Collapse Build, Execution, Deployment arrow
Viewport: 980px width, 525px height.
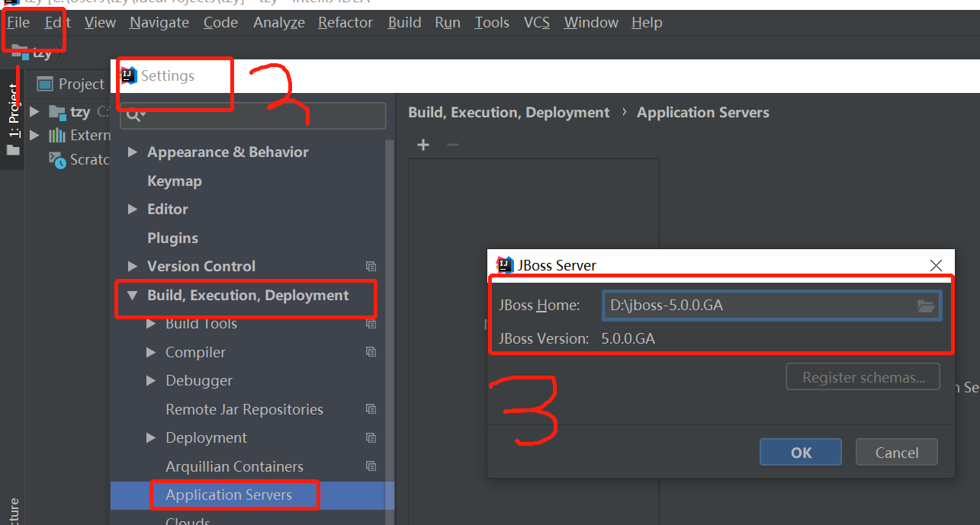tap(133, 296)
